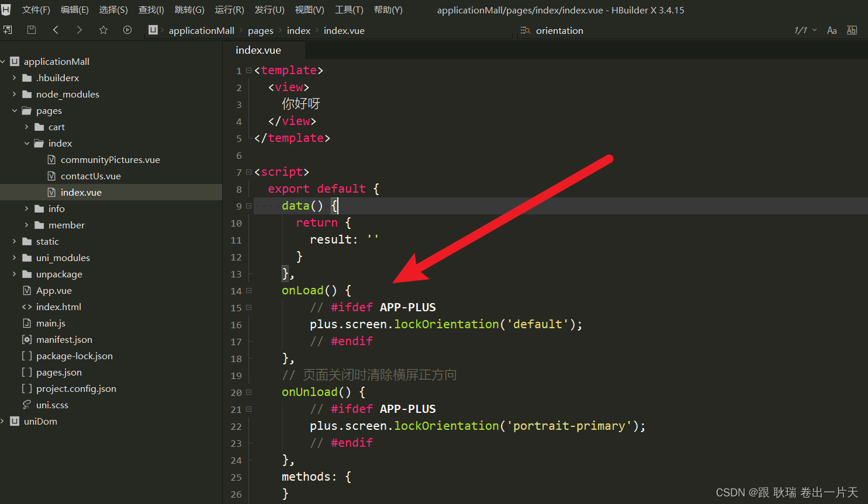Fold the onLoad block at line 14

click(x=249, y=290)
